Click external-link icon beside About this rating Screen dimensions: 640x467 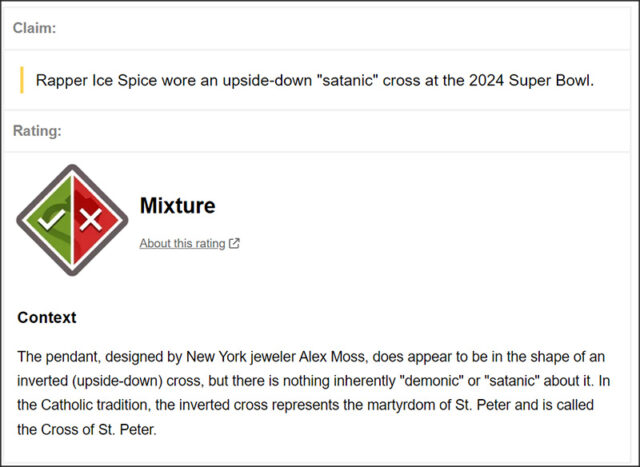pyautogui.click(x=234, y=243)
